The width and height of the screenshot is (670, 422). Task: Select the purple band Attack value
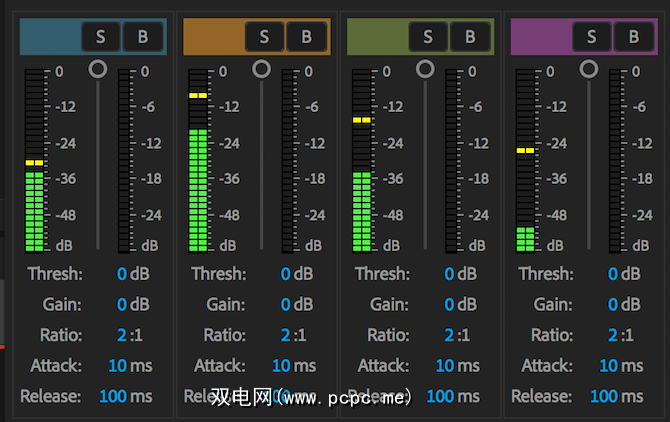click(608, 366)
